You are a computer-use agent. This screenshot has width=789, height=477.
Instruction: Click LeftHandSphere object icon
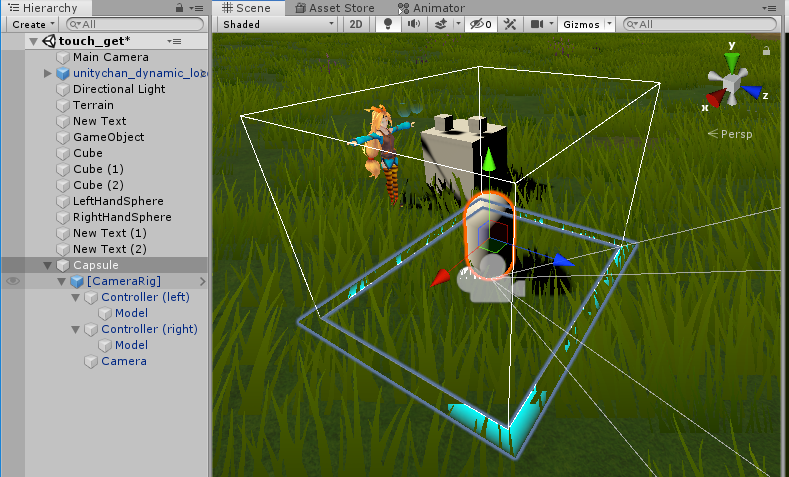63,201
